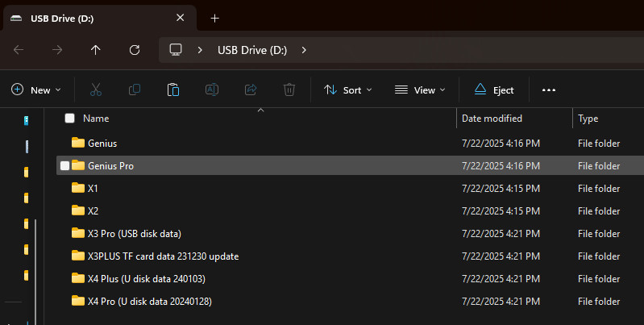Expand chevron after USB Drive (D:) breadcrumb
Image resolution: width=644 pixels, height=325 pixels.
coord(304,50)
